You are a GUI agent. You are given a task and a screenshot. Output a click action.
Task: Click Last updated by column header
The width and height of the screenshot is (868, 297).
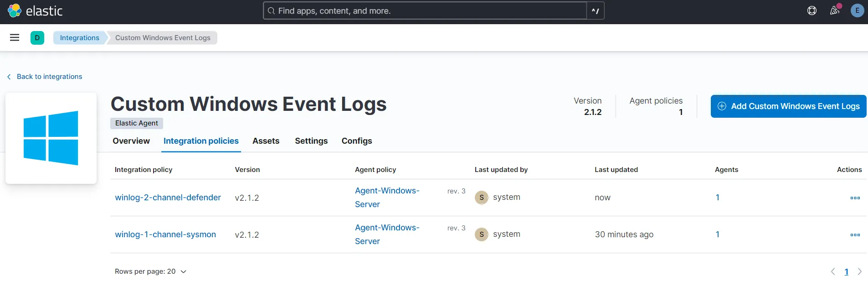pyautogui.click(x=501, y=170)
